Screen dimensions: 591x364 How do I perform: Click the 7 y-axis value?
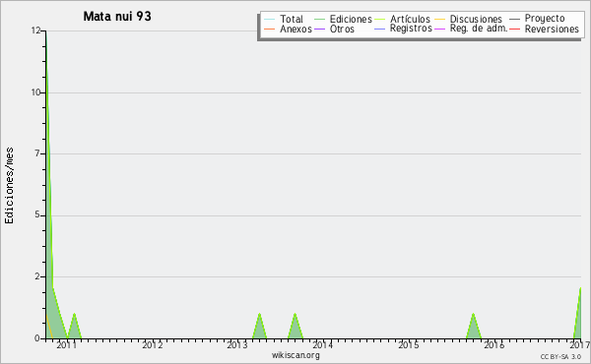(37, 153)
